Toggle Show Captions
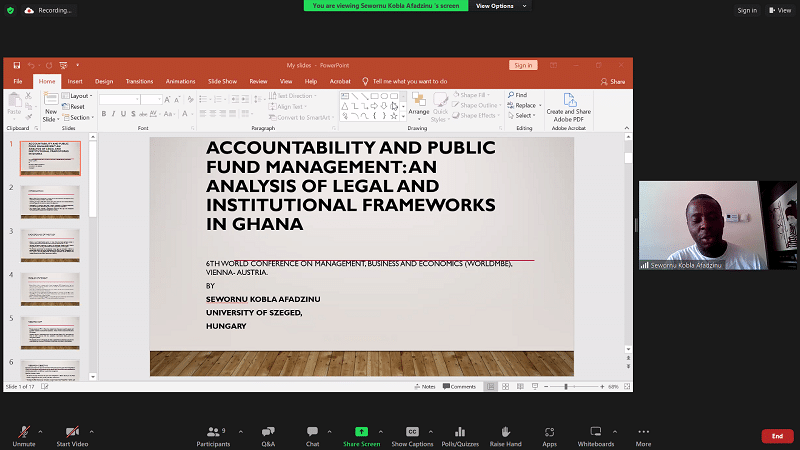 (x=412, y=432)
